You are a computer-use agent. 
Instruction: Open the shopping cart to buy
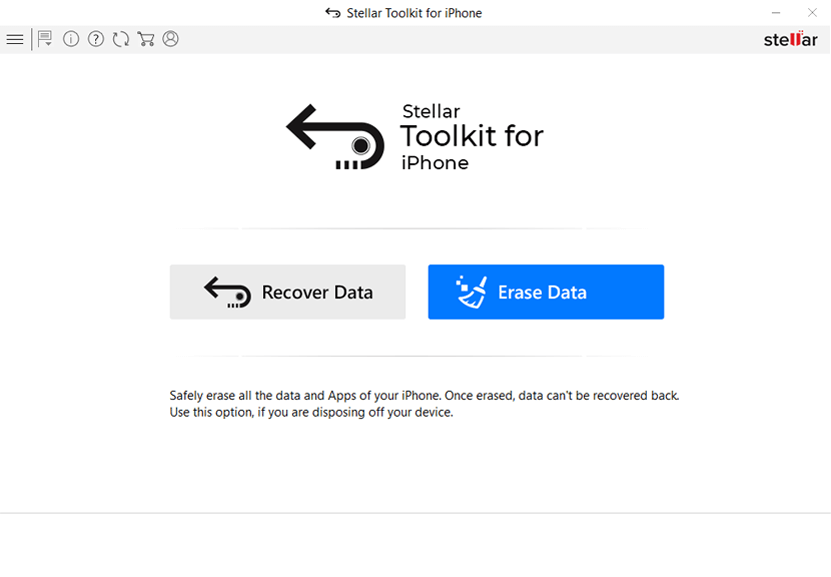click(146, 39)
